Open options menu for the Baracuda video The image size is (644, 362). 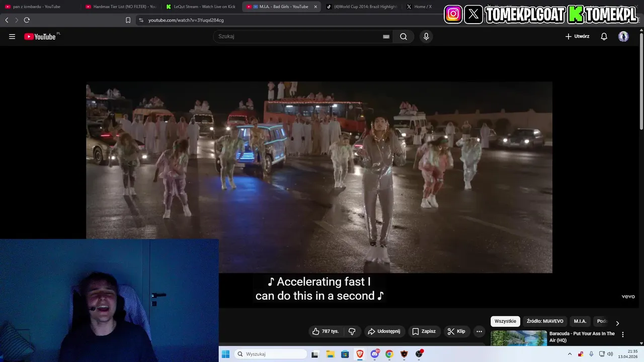click(x=623, y=334)
